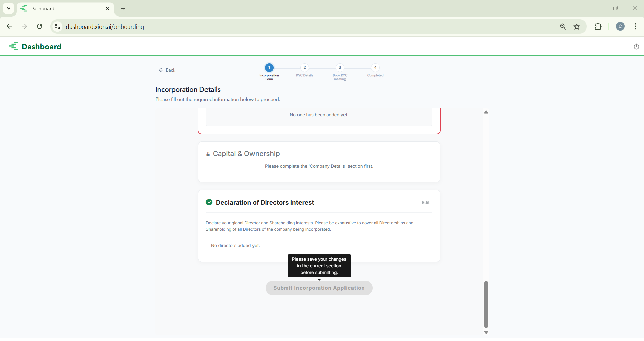
Task: Jump to step 4 Completed
Action: point(375,68)
